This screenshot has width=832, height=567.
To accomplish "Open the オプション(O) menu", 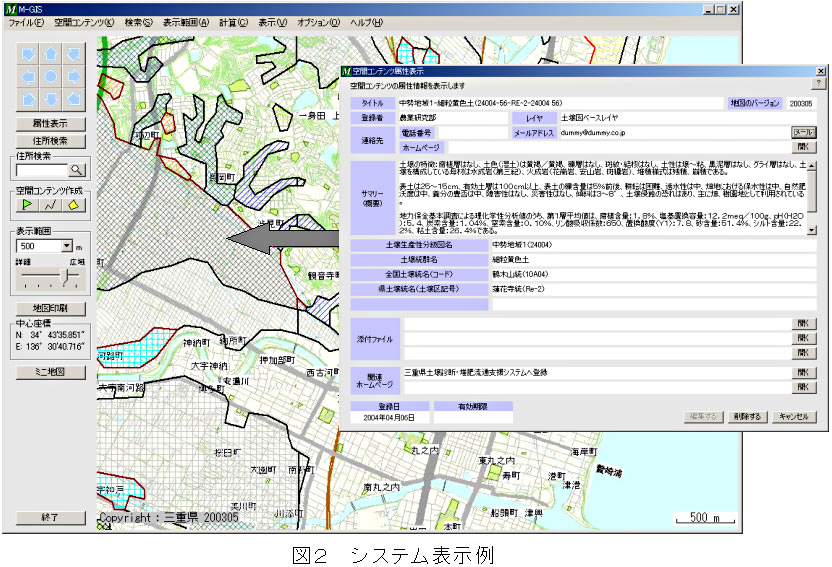I will pos(319,21).
